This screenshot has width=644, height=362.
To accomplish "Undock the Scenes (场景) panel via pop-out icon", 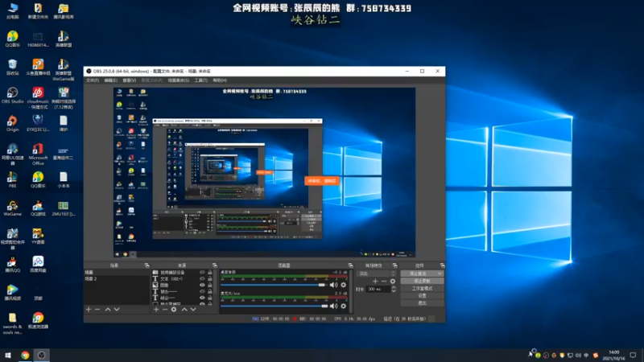I will tap(147, 265).
